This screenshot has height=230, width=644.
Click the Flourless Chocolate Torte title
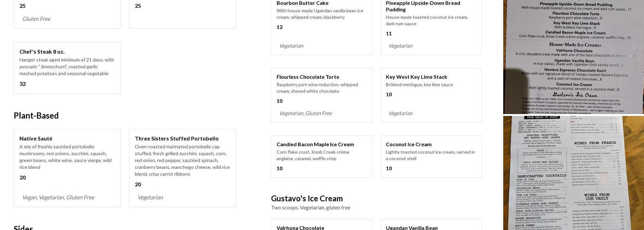pos(308,77)
